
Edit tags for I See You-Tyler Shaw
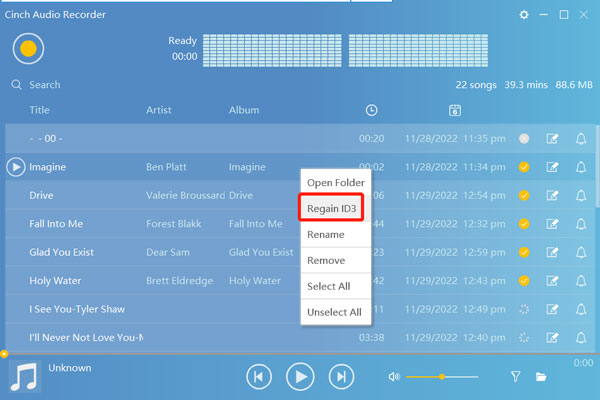coord(552,309)
